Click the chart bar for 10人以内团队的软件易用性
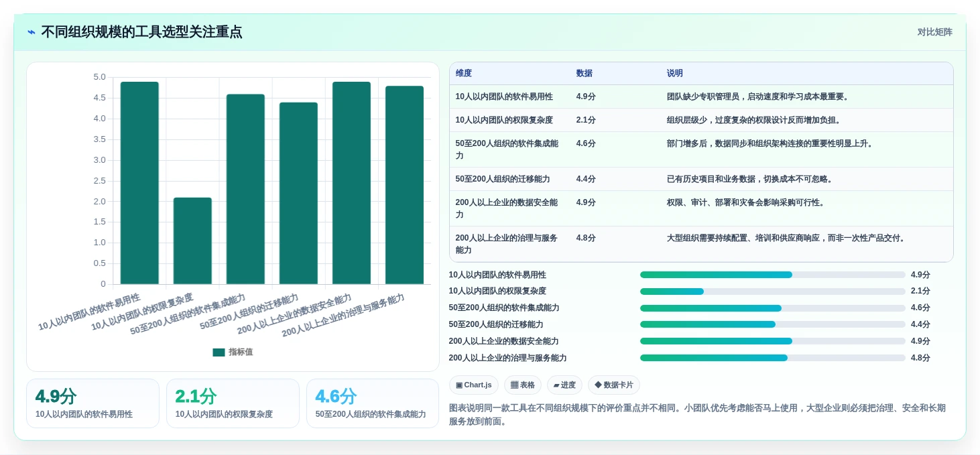The height and width of the screenshot is (455, 980). [139, 183]
